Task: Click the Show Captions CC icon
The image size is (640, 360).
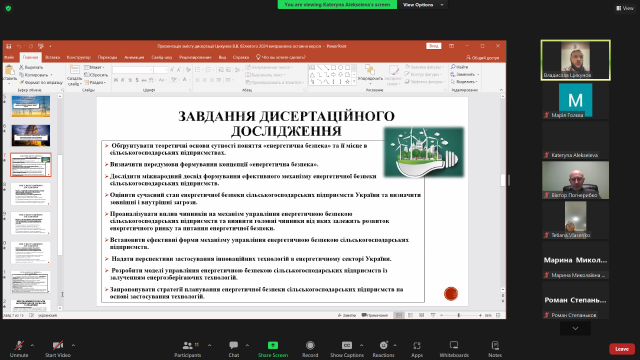Action: (x=347, y=345)
